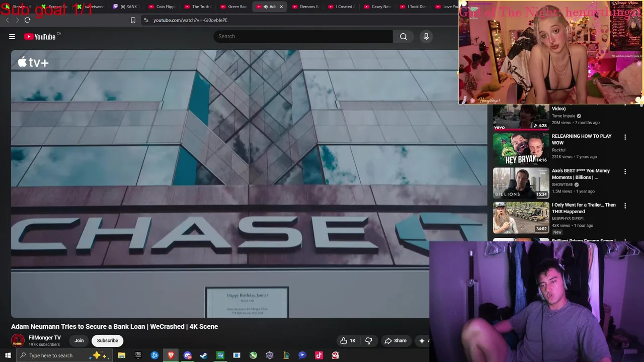Switch to I Took Diar tab
644x362 pixels.
413,7
